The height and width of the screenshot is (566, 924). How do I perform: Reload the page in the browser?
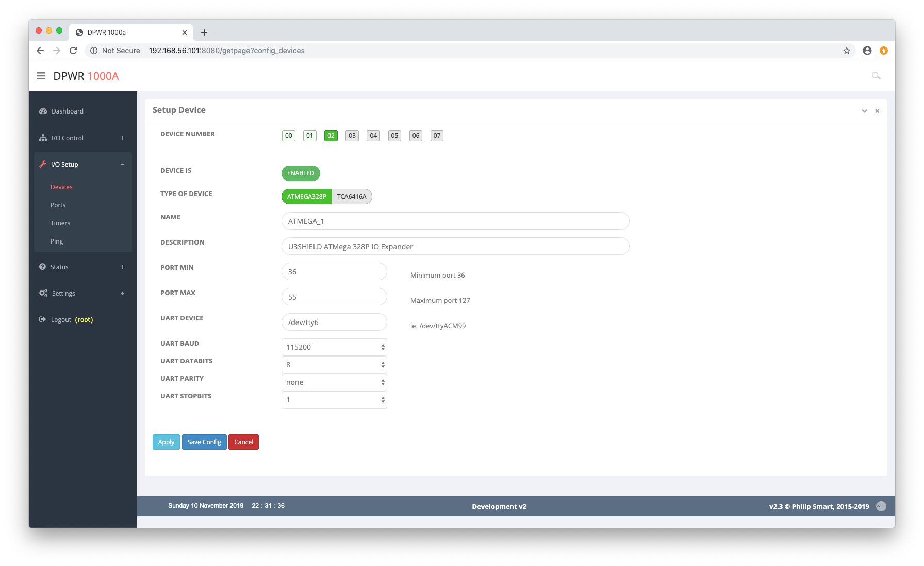click(x=73, y=51)
